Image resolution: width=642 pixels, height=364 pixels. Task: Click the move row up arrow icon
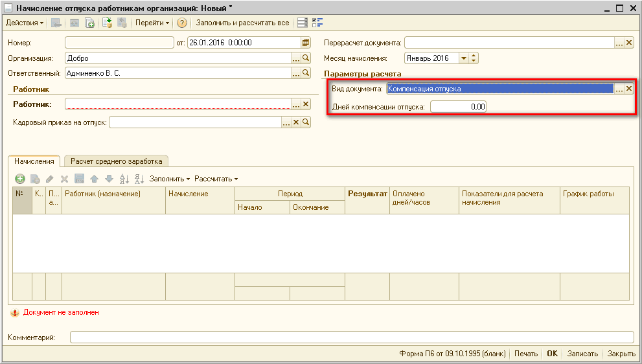click(x=94, y=179)
